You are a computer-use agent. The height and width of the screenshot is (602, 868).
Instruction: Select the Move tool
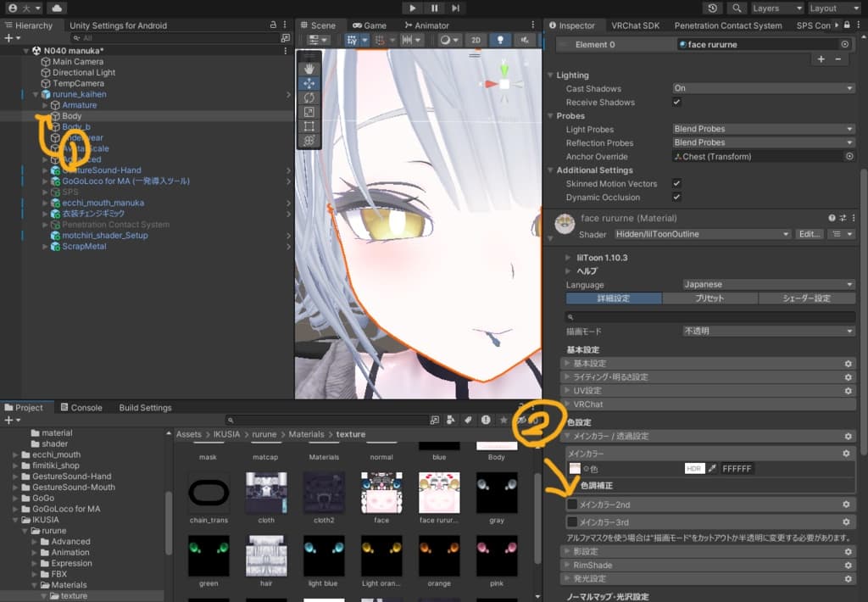(309, 83)
